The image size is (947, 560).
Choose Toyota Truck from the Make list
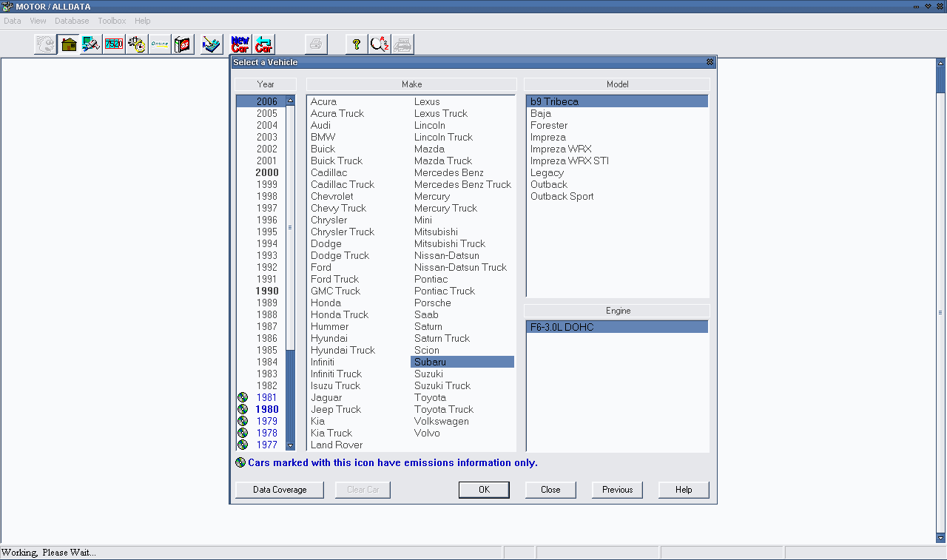click(444, 409)
